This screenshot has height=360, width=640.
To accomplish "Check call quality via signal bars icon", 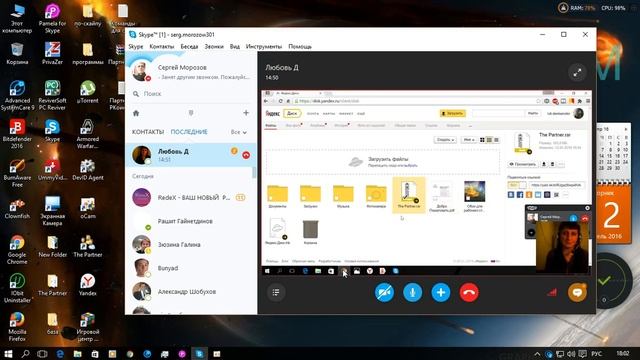I will (x=552, y=292).
